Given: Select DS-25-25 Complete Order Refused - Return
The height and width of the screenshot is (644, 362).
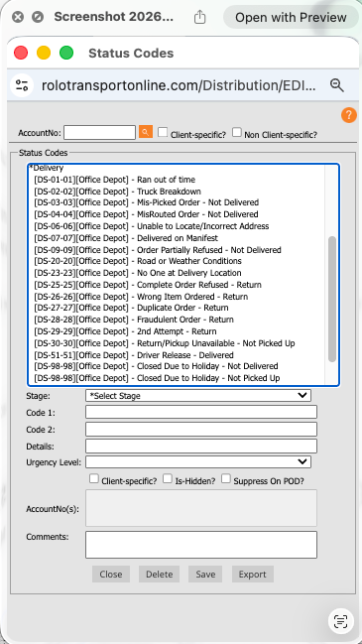Looking at the screenshot, I should pos(177,285).
